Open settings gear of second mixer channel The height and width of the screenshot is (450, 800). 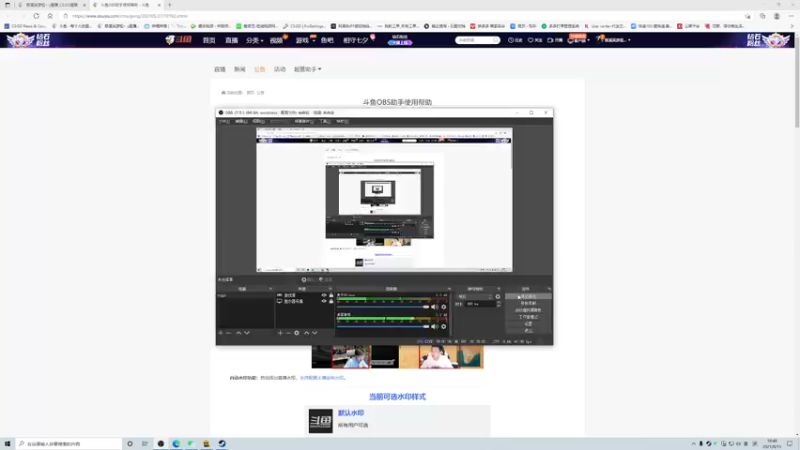[443, 327]
